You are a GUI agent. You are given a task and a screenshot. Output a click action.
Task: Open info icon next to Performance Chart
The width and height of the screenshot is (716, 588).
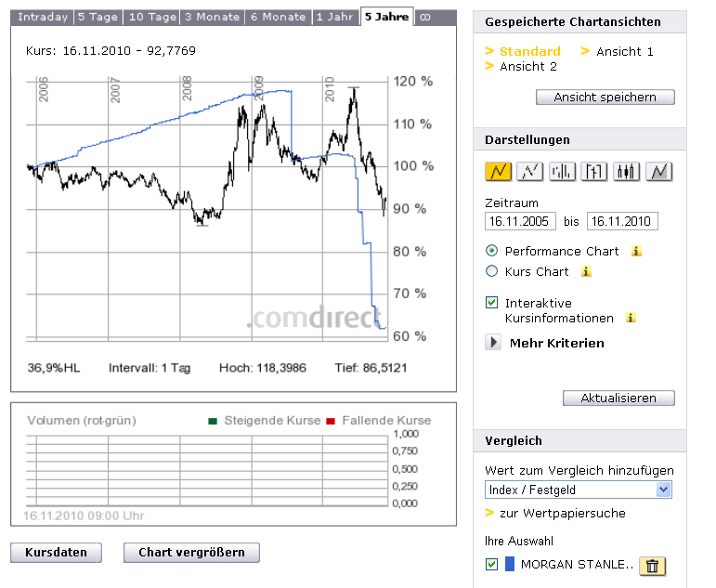click(x=636, y=251)
